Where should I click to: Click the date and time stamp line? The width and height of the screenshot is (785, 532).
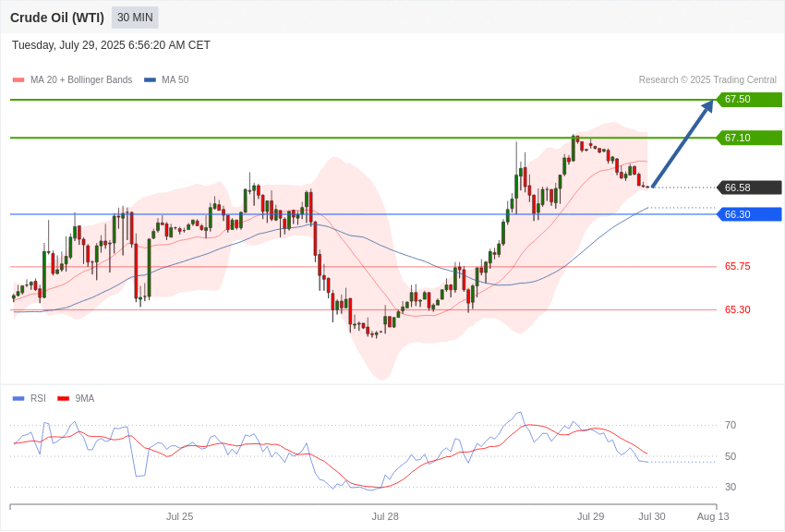click(111, 45)
